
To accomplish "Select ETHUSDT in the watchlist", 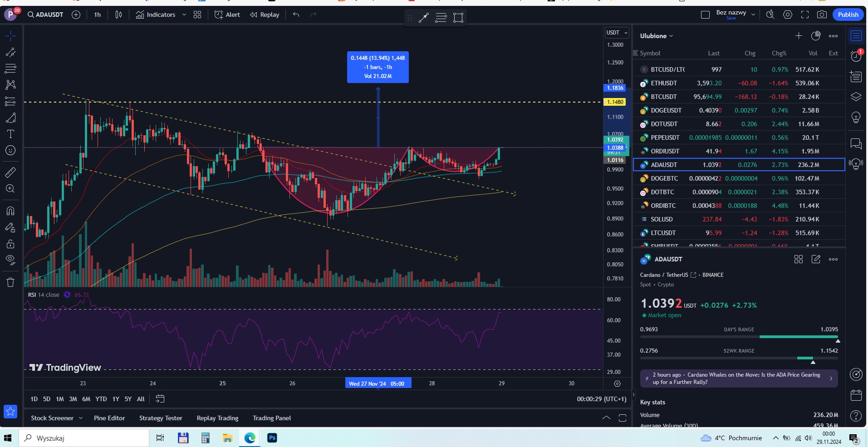I will coord(739,83).
